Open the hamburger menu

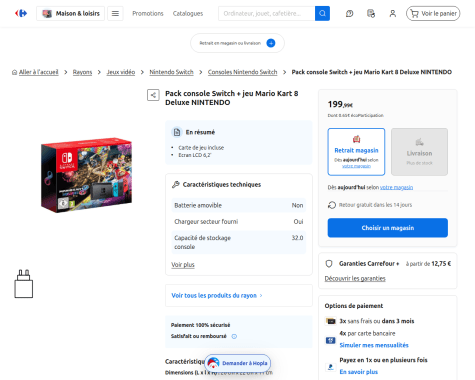tap(115, 13)
